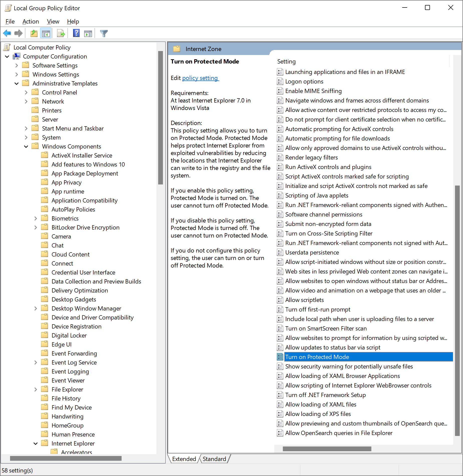Open the Action menu
The width and height of the screenshot is (463, 476).
pyautogui.click(x=31, y=21)
